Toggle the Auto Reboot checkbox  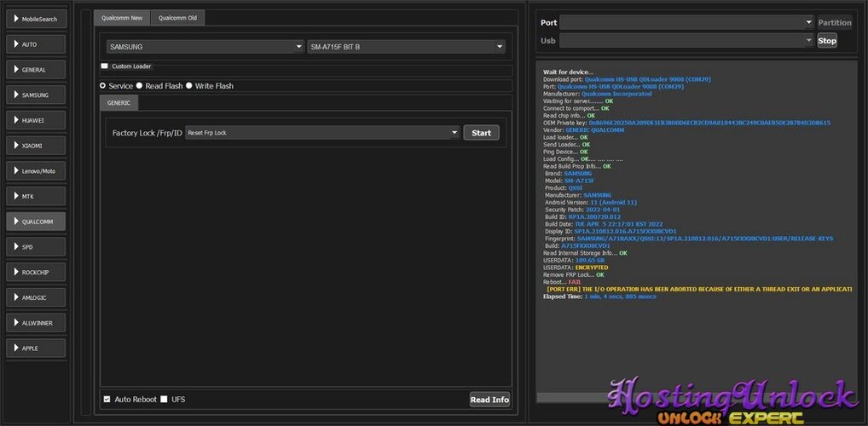(x=107, y=399)
